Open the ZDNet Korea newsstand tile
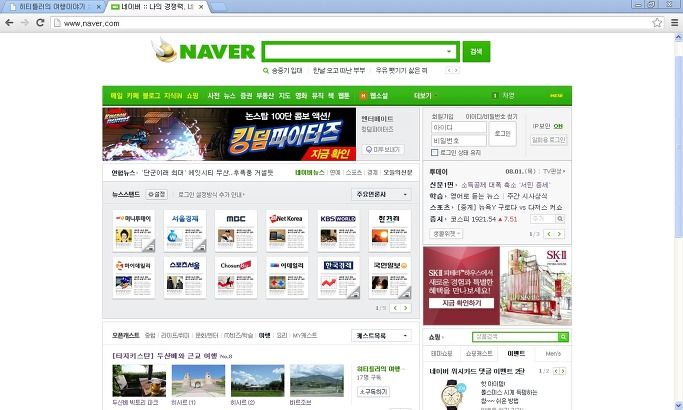The width and height of the screenshot is (683, 410). point(287,231)
